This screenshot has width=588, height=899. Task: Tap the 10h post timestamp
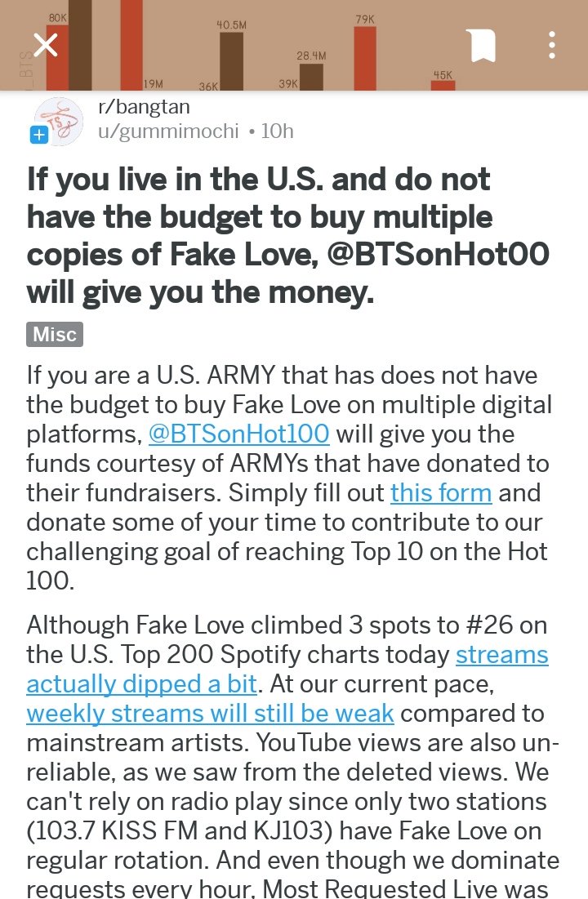point(276,131)
